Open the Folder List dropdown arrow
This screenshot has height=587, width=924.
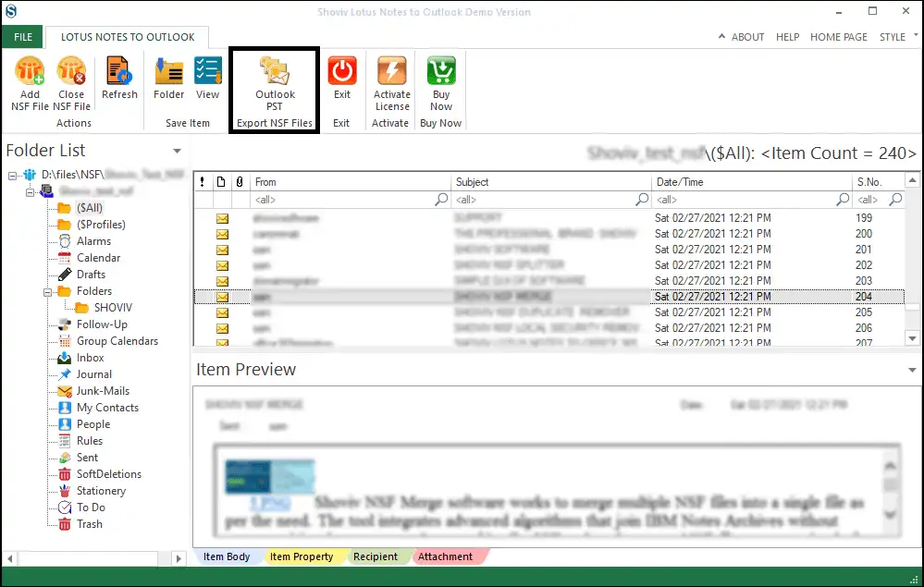tap(177, 151)
